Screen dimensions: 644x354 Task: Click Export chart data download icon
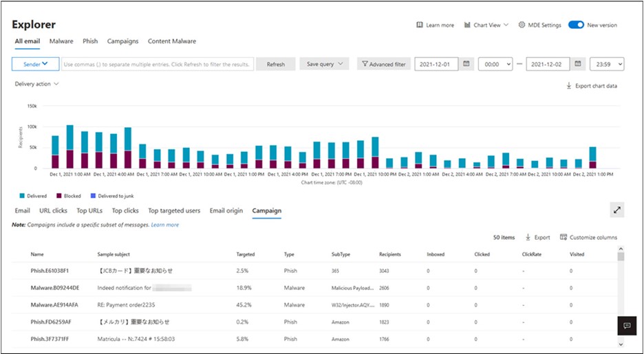[569, 86]
